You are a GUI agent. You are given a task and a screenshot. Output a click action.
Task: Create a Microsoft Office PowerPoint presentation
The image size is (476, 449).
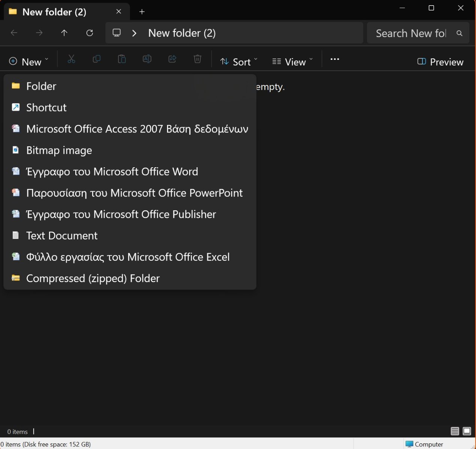(x=130, y=193)
